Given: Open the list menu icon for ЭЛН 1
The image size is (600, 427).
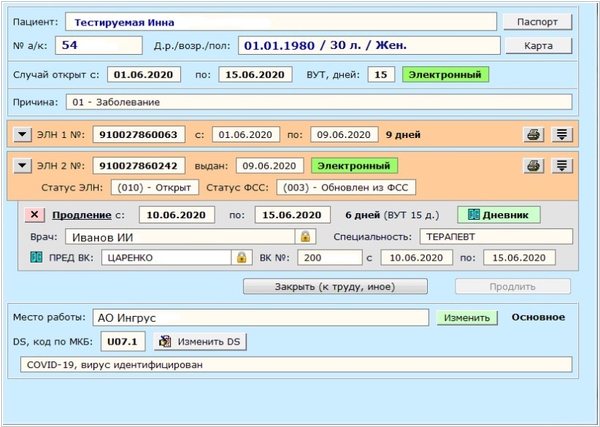Looking at the screenshot, I should click(x=562, y=135).
